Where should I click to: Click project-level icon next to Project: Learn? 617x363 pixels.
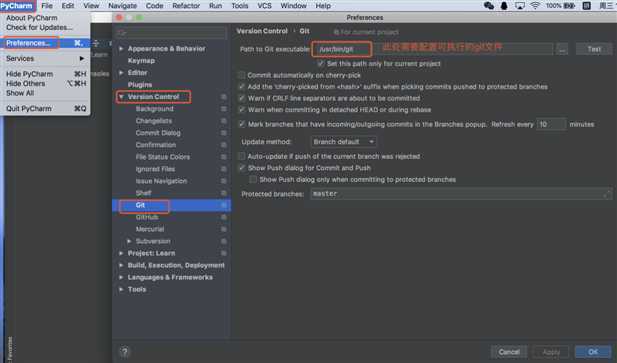click(x=224, y=253)
